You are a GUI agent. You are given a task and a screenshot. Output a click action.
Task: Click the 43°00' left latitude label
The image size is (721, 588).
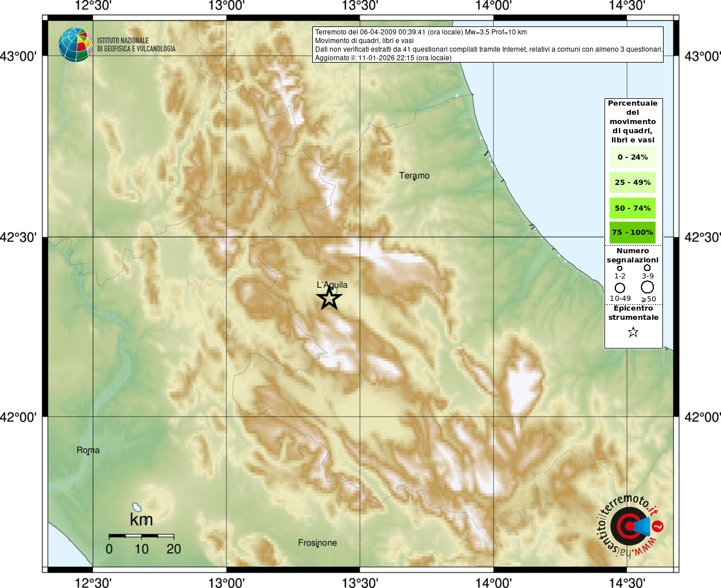click(x=18, y=56)
